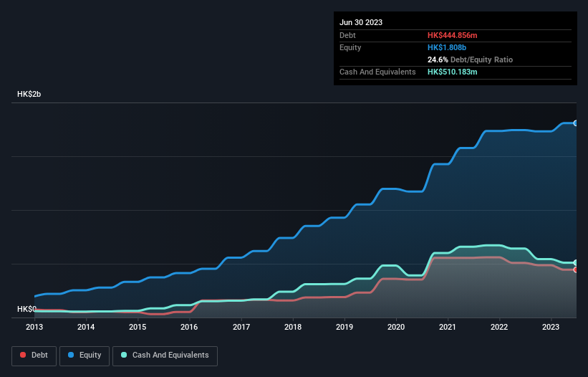The image size is (588, 377).
Task: Click the 2019 x-axis label
Action: coord(344,327)
